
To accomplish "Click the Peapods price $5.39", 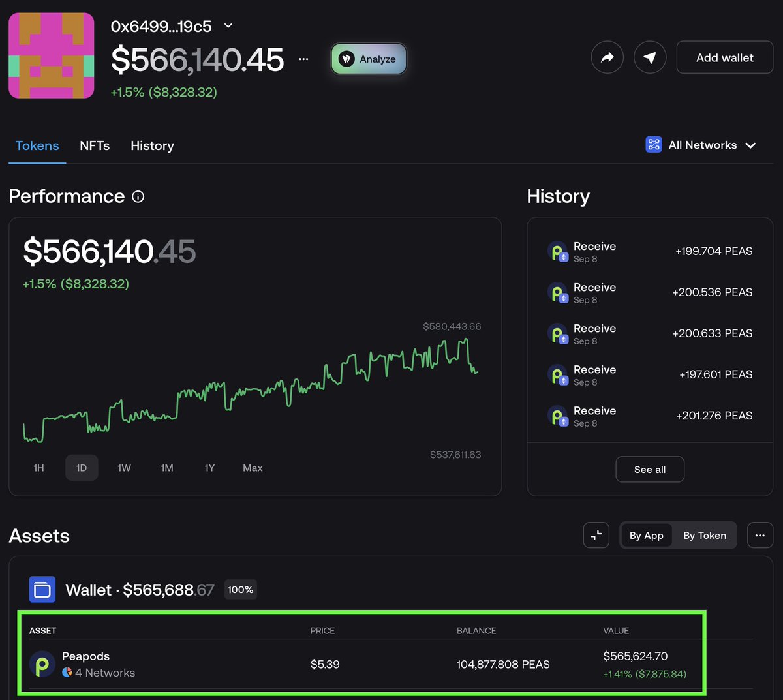I will click(325, 665).
